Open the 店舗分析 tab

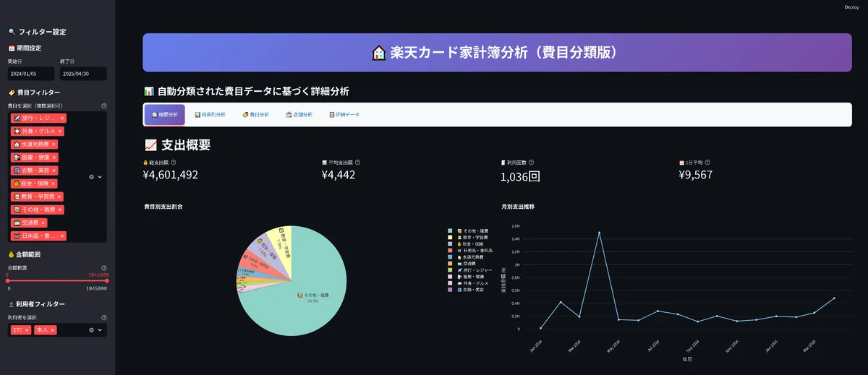tap(299, 115)
